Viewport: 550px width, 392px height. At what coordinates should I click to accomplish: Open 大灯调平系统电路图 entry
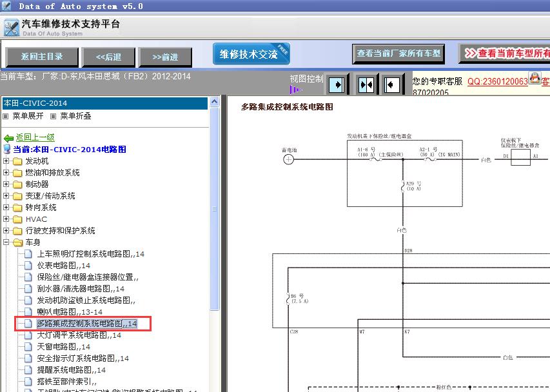79,335
